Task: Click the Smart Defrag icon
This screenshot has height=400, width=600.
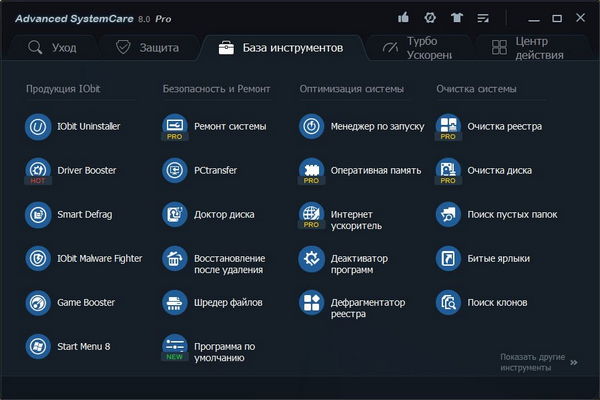Action: 38,214
